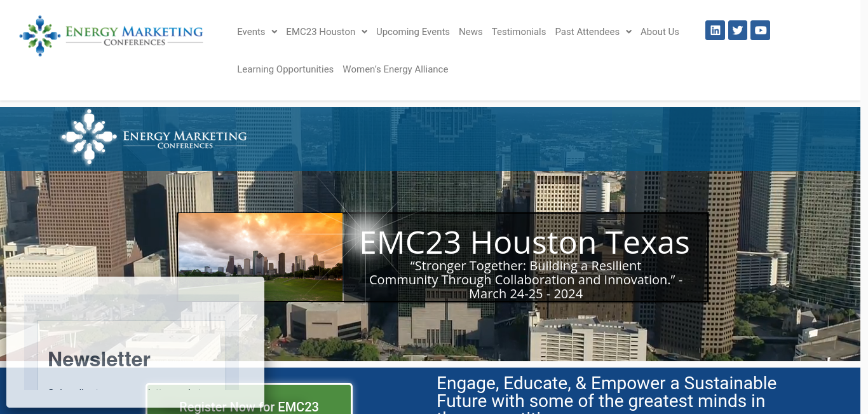Viewport: 868px width, 414px height.
Task: Open the News menu item
Action: (471, 32)
